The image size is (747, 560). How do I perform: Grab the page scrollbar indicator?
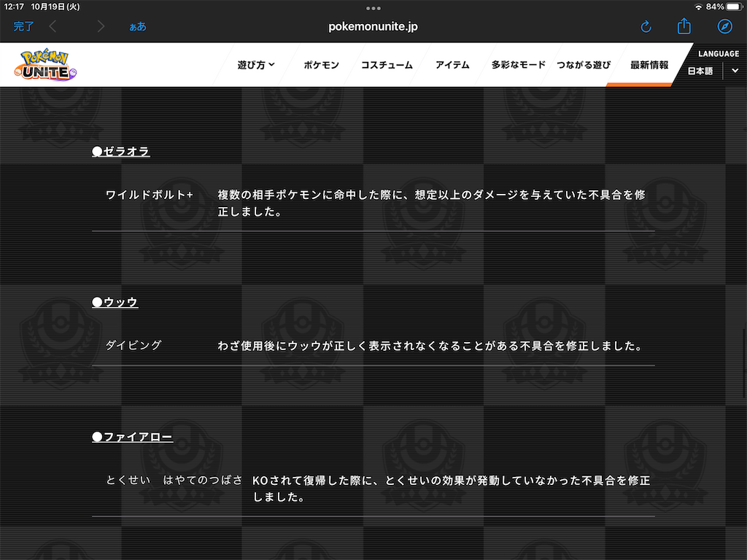coord(745,362)
